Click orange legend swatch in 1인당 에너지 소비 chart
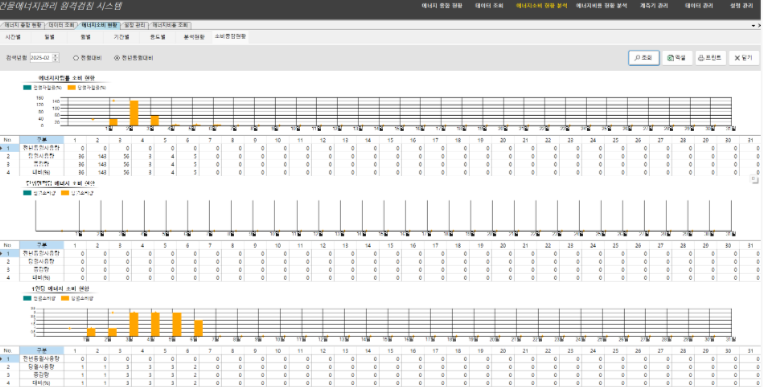The image size is (763, 387). (x=65, y=298)
